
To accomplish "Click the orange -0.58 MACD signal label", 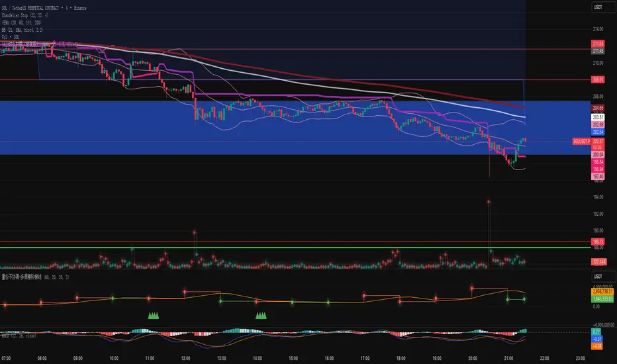I will pyautogui.click(x=596, y=346).
